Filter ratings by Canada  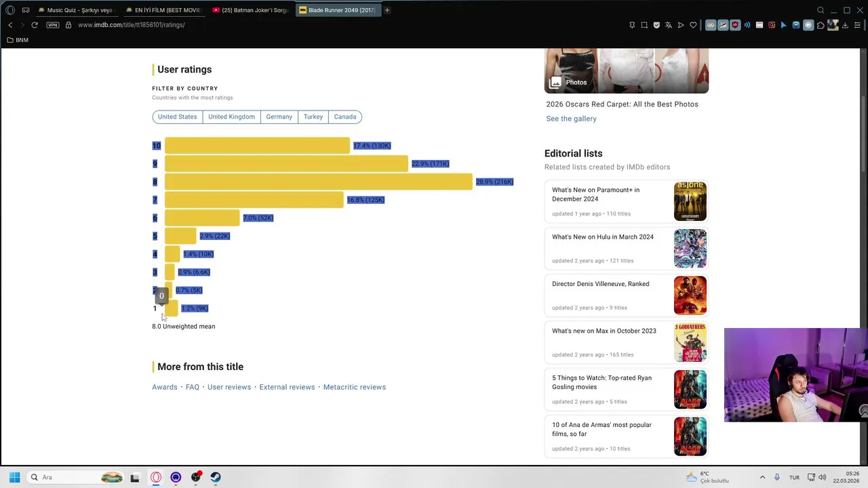click(x=344, y=117)
